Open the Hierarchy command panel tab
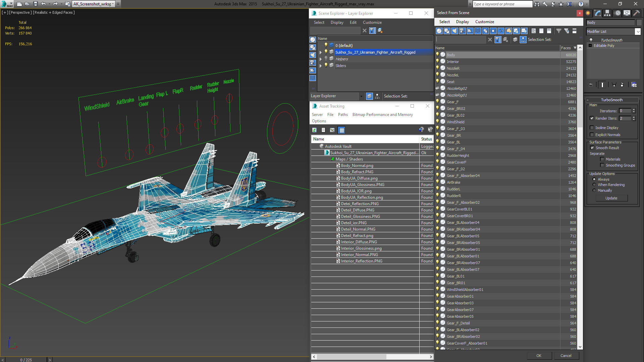 click(607, 13)
